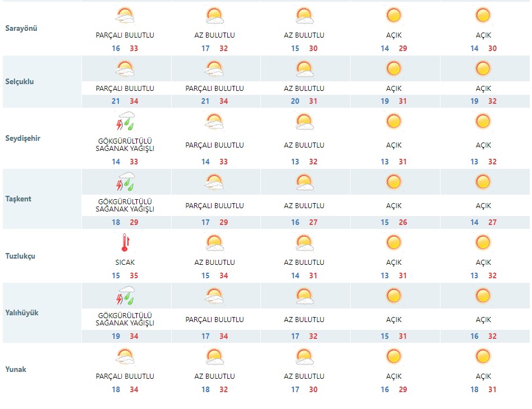Click the Taşkent district name
This screenshot has height=409, width=532.
point(18,199)
